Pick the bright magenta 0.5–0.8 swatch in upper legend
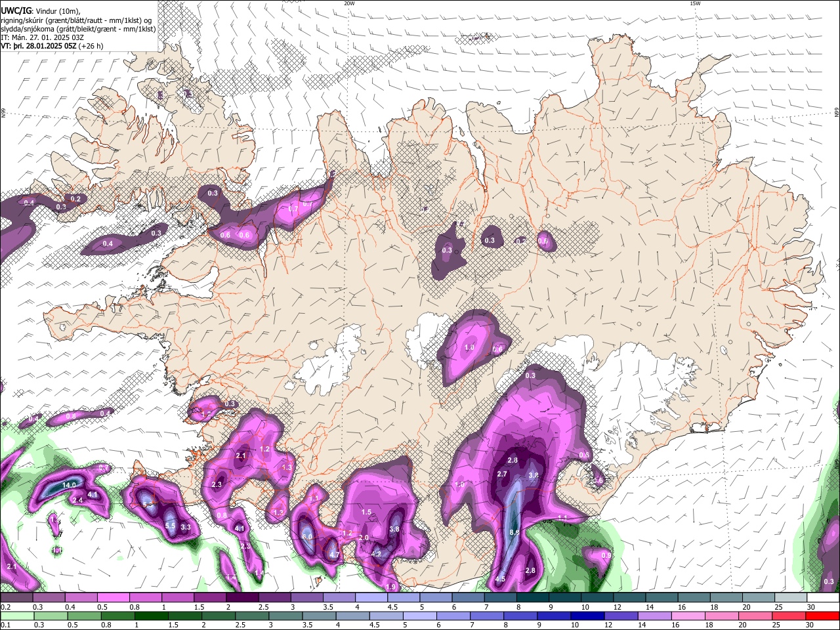The width and height of the screenshot is (840, 630). (x=113, y=598)
